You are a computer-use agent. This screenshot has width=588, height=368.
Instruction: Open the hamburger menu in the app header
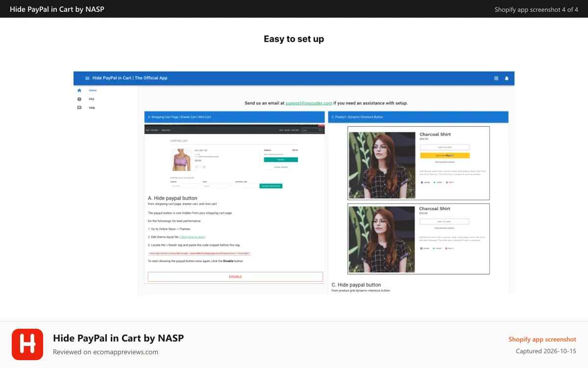point(87,78)
